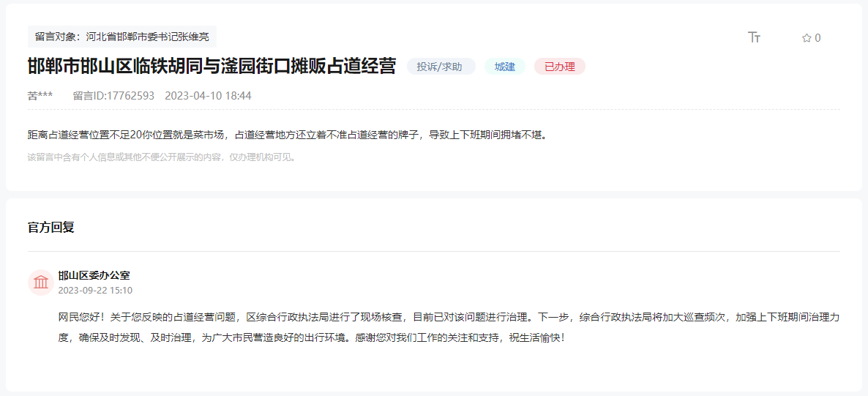The width and height of the screenshot is (868, 396).
Task: Click the username 苦***
Action: (x=40, y=95)
